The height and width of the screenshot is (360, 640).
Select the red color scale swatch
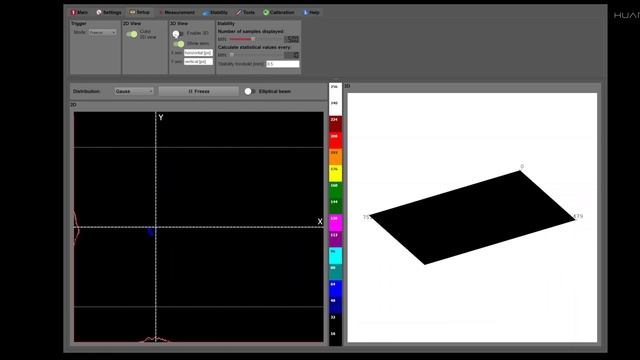(x=336, y=140)
